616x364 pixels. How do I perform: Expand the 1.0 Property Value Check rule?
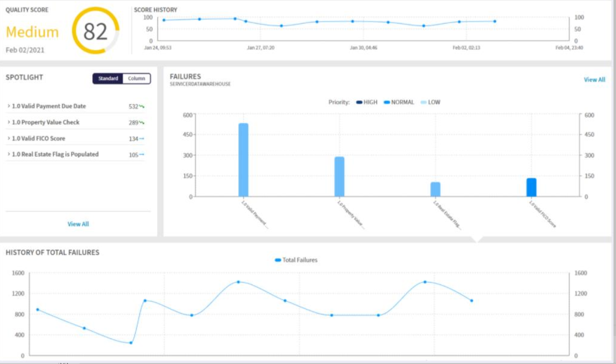point(9,122)
